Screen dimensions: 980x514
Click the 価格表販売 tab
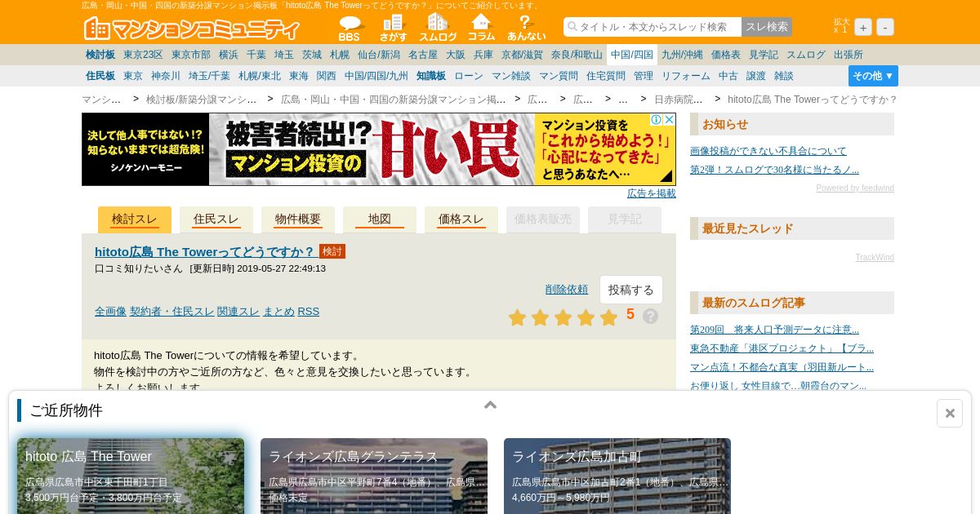[x=543, y=219]
